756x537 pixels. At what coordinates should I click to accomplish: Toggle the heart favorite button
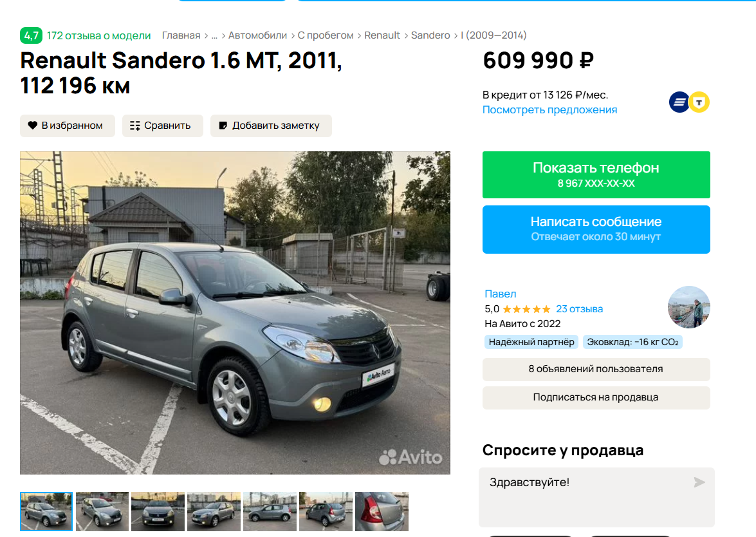67,126
